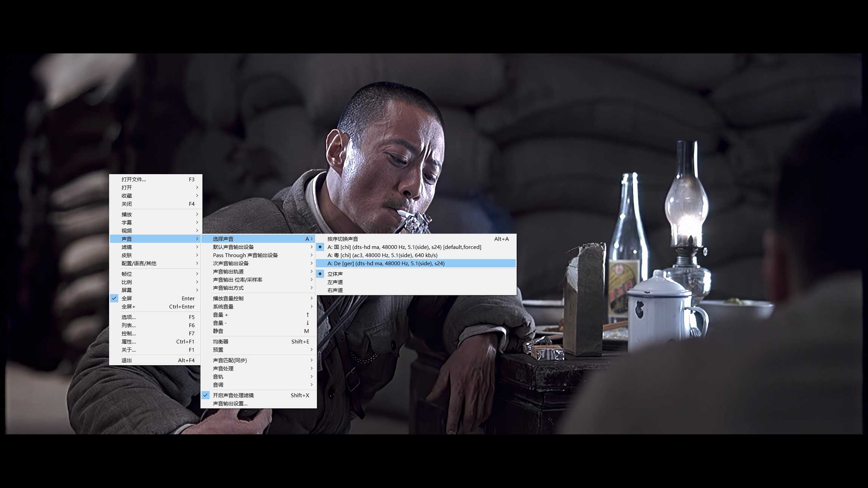
Task: Open the 控制... panel
Action: [155, 334]
